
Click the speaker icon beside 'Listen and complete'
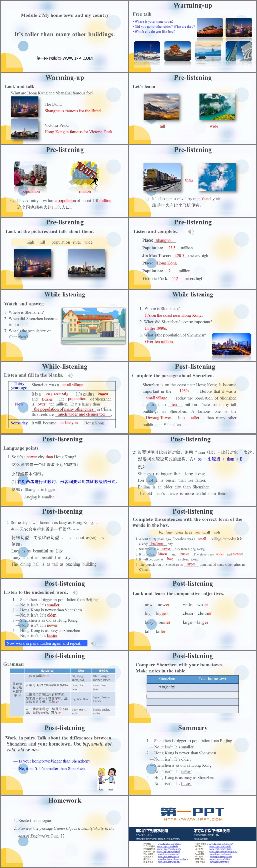(191, 232)
